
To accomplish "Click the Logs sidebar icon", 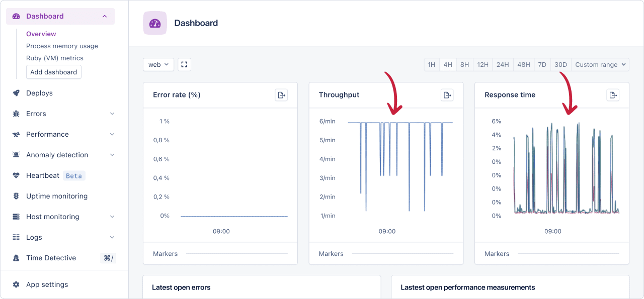I will click(16, 237).
